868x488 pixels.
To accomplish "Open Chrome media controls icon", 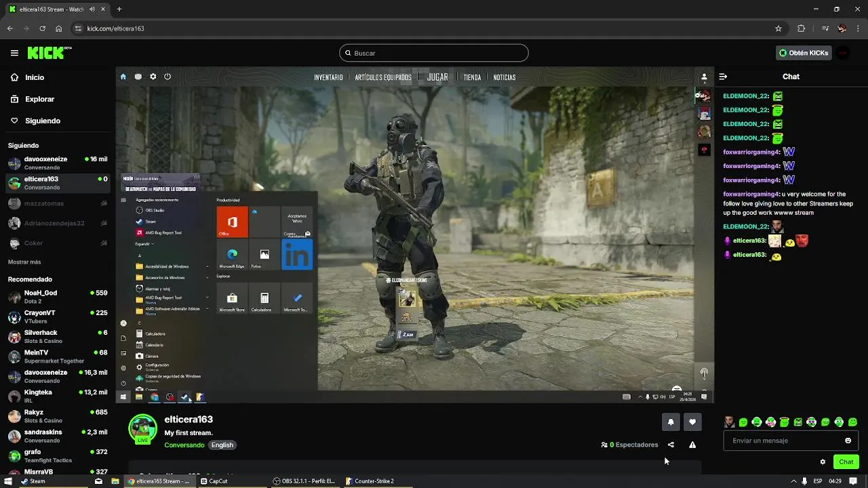I will pyautogui.click(x=825, y=28).
